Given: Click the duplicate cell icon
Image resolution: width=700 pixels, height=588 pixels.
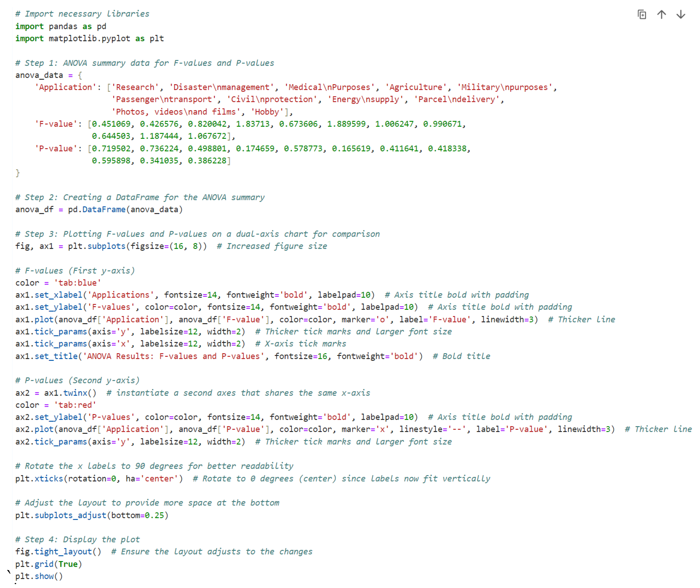Looking at the screenshot, I should [x=642, y=15].
